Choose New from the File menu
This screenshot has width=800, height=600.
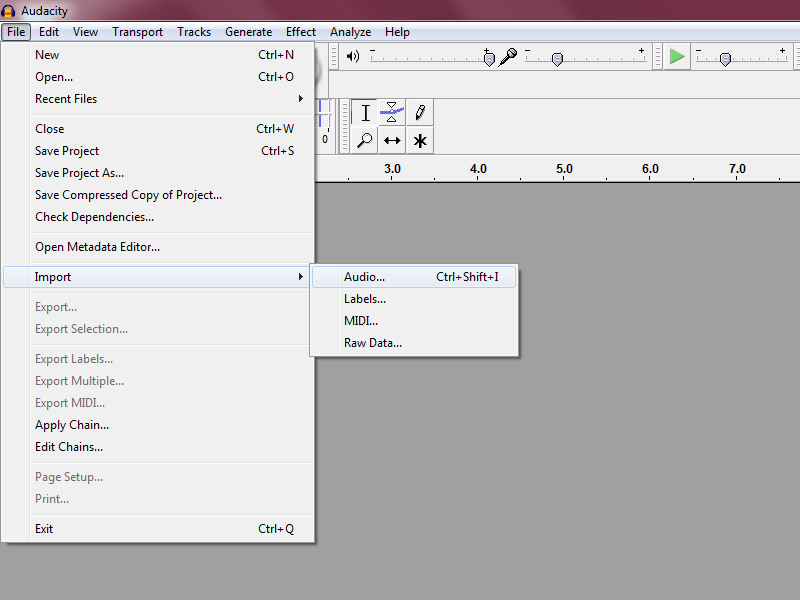pos(158,55)
